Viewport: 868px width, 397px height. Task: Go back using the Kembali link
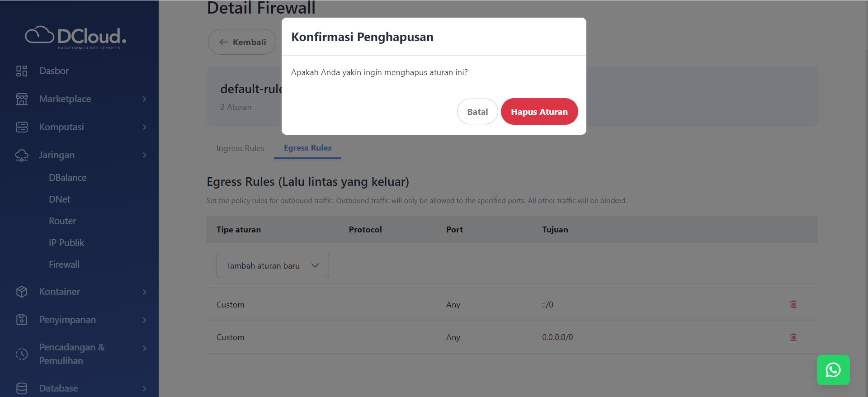pyautogui.click(x=242, y=42)
